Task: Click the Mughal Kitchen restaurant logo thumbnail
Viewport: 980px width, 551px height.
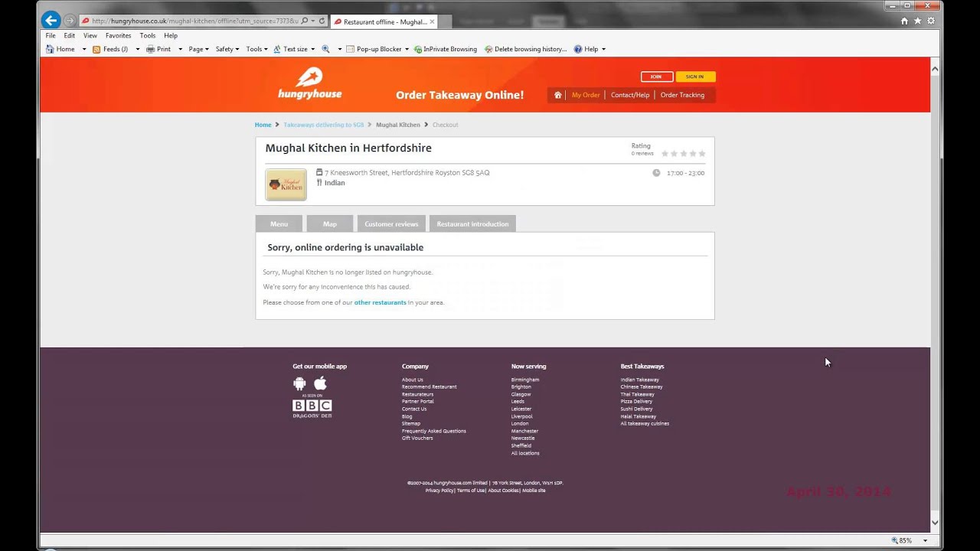Action: [286, 184]
